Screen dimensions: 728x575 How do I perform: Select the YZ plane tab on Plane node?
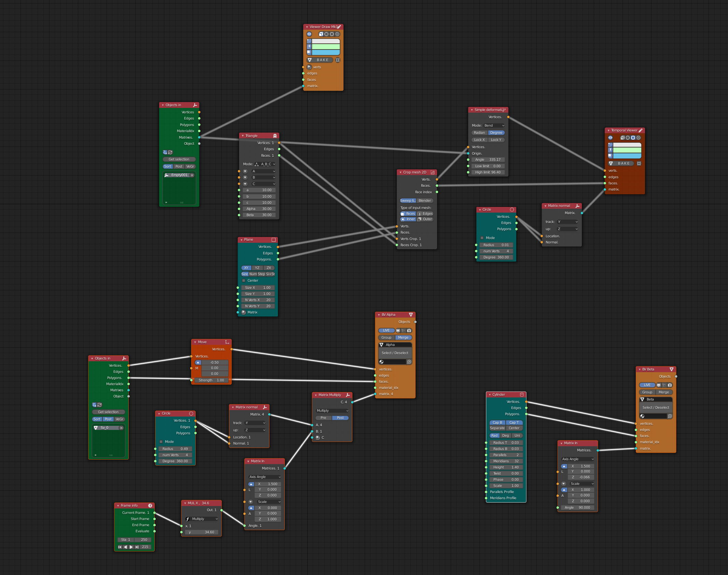tap(257, 268)
